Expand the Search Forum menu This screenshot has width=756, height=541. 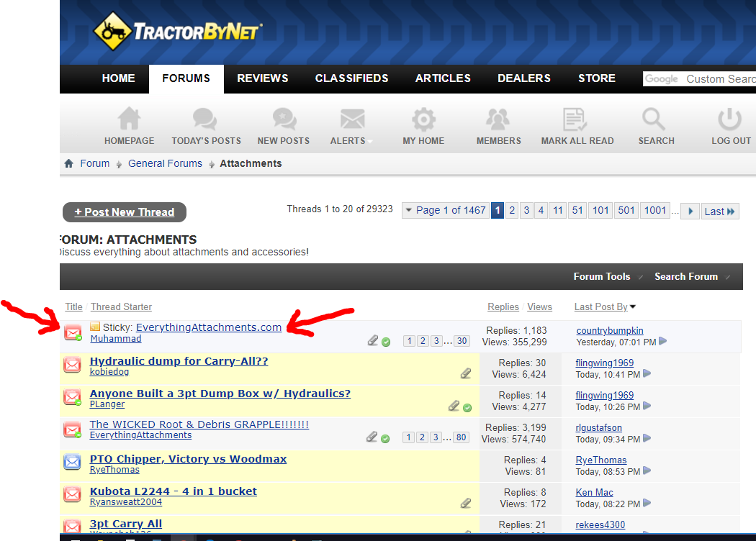point(686,276)
